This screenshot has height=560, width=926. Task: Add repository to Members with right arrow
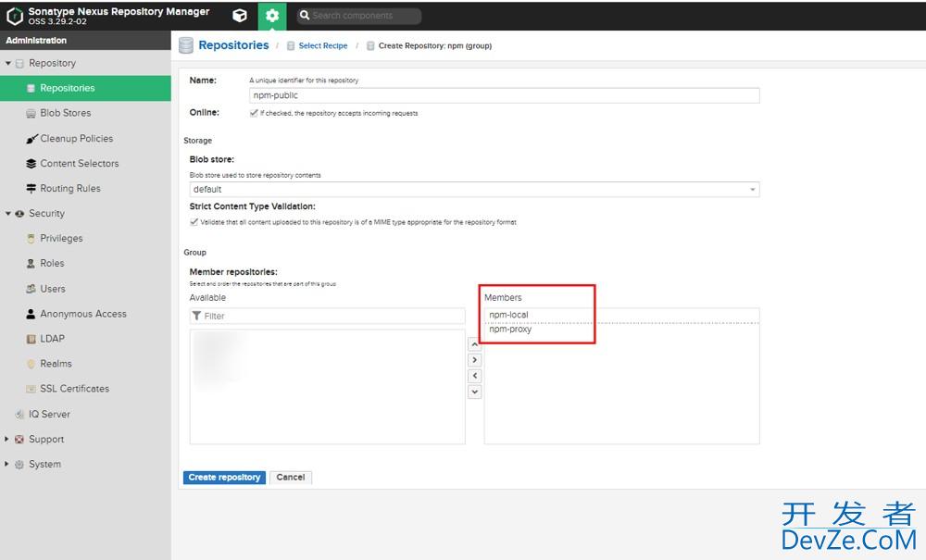coord(474,360)
